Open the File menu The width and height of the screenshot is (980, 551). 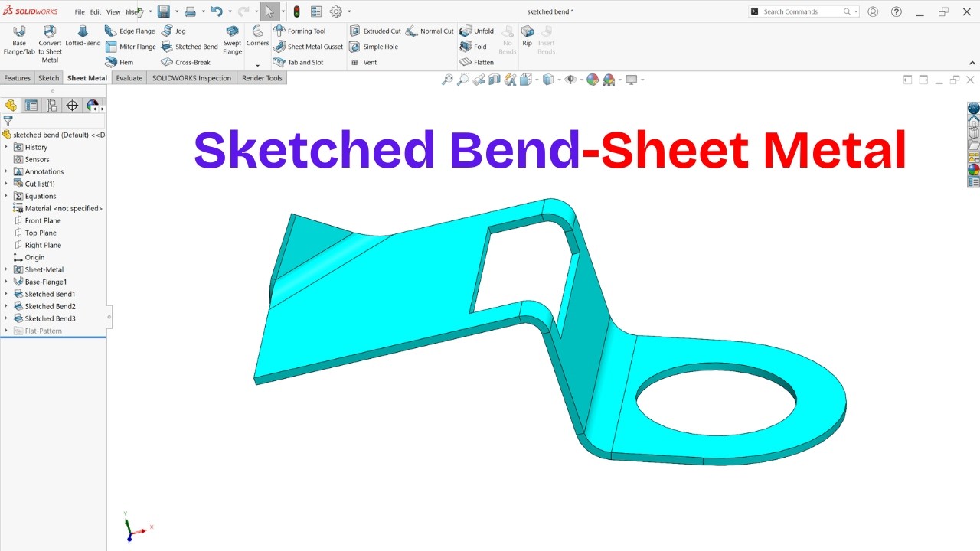point(80,11)
